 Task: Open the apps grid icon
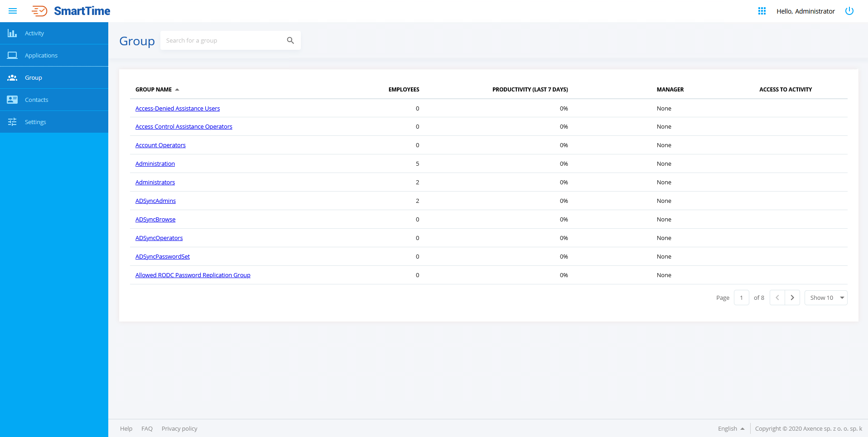click(x=762, y=11)
